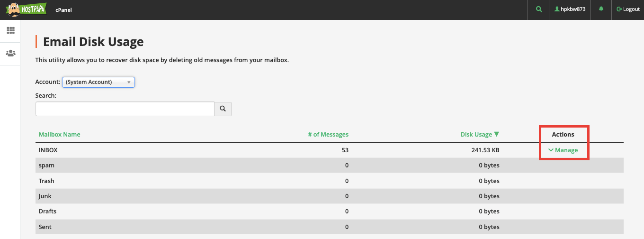Click the search submit magnifier button

tap(223, 109)
